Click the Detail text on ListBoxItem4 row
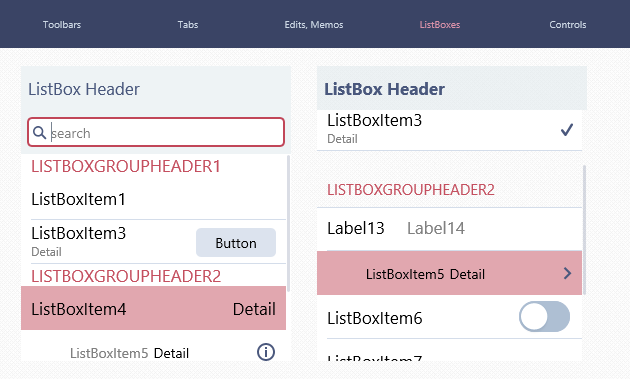 pyautogui.click(x=254, y=309)
